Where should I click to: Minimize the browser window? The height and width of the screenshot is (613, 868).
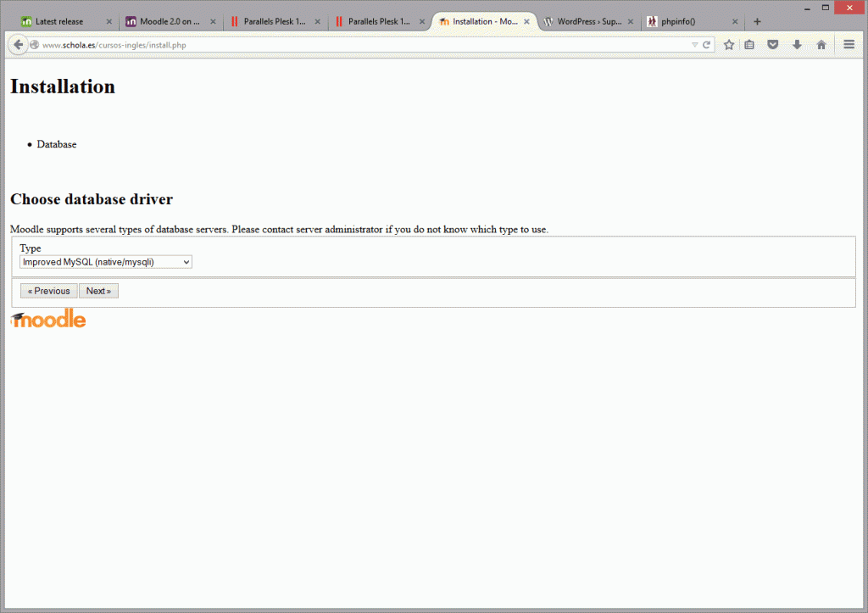(807, 8)
